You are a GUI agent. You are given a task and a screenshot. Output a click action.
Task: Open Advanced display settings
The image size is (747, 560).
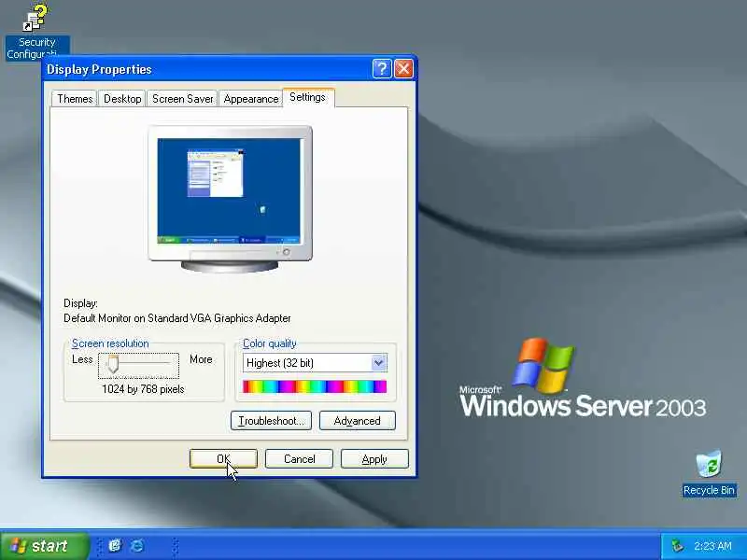[x=358, y=421]
